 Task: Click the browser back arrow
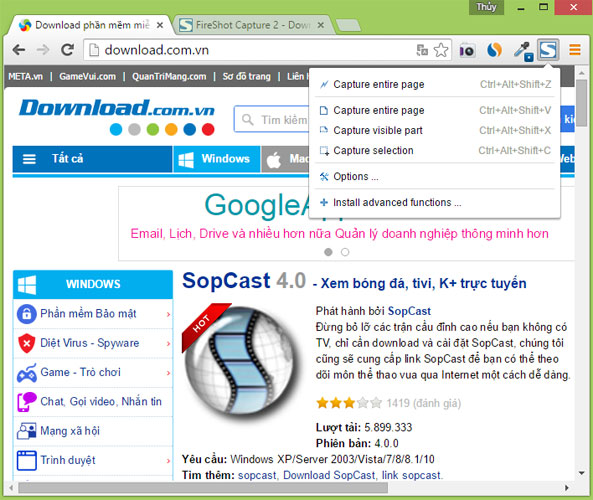coord(19,50)
